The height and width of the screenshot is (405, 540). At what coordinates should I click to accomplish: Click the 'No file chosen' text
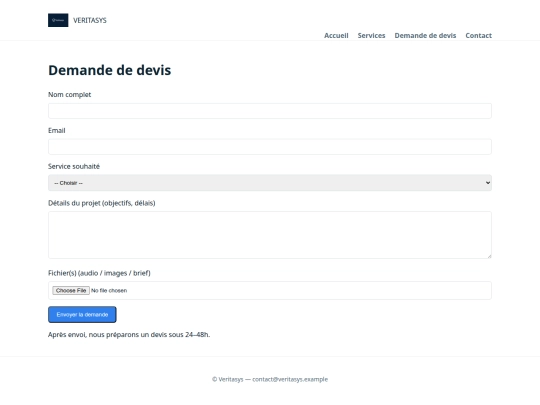coord(109,291)
